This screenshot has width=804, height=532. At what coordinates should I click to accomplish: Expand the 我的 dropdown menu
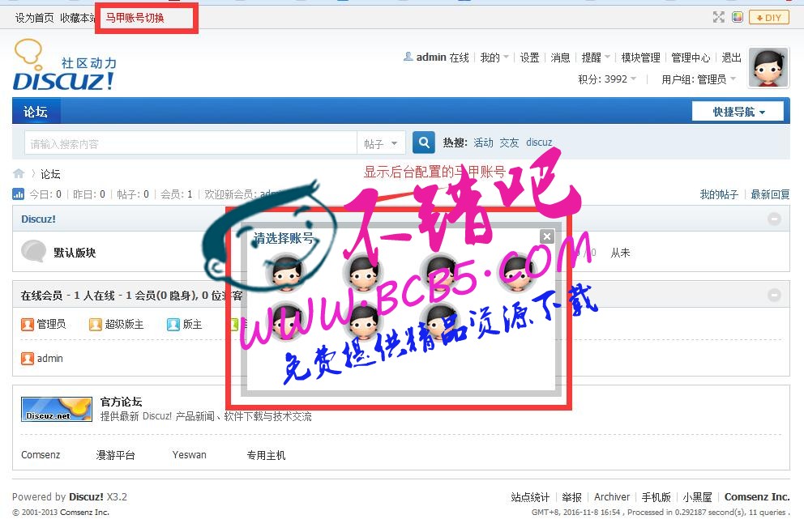(494, 57)
